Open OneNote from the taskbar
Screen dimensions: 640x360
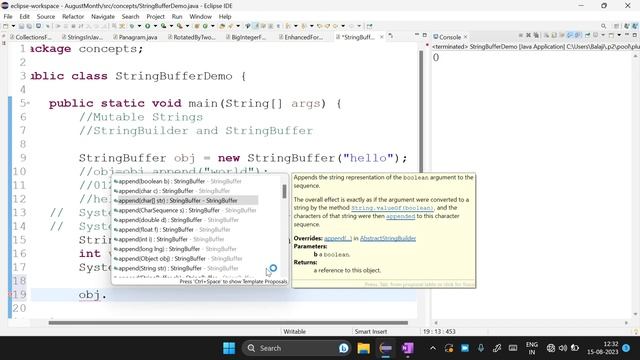pos(407,348)
